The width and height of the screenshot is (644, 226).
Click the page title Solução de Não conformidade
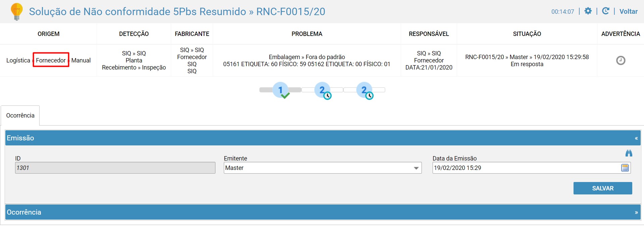point(177,11)
